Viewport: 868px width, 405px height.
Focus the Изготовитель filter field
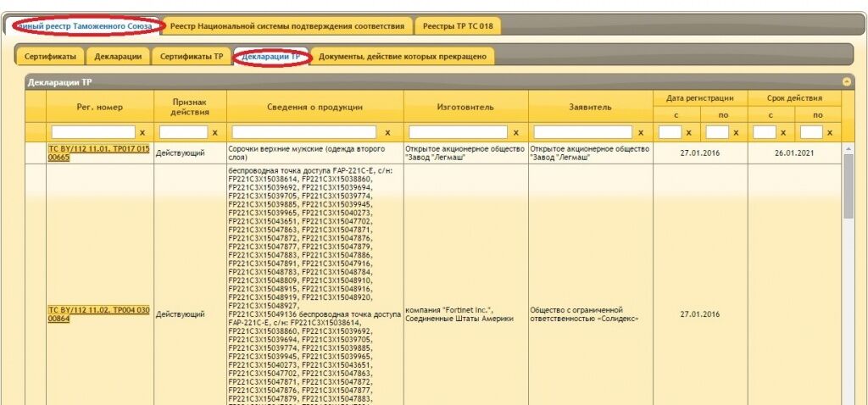coord(458,132)
